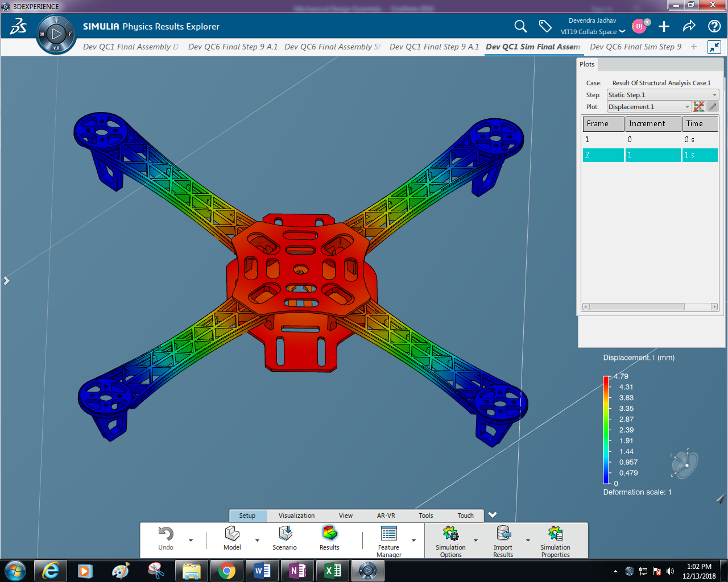Viewport: 728px width, 582px height.
Task: Click Import Results tool
Action: (503, 541)
